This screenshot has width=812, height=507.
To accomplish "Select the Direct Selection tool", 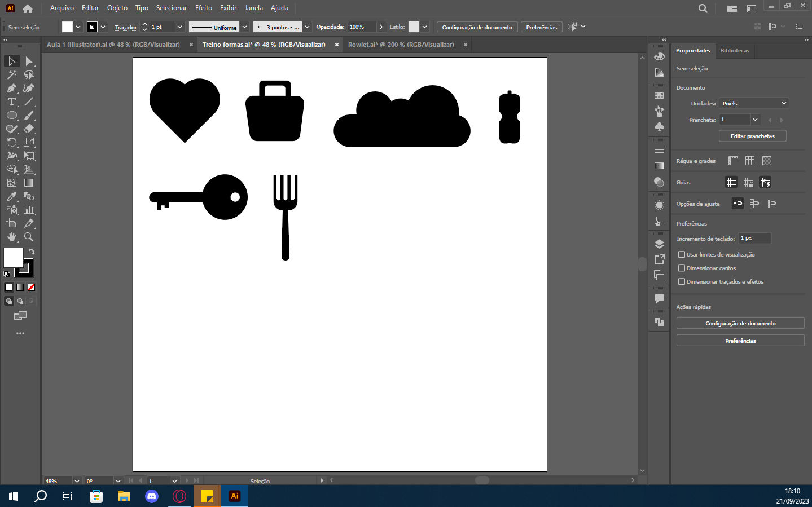I will [29, 61].
